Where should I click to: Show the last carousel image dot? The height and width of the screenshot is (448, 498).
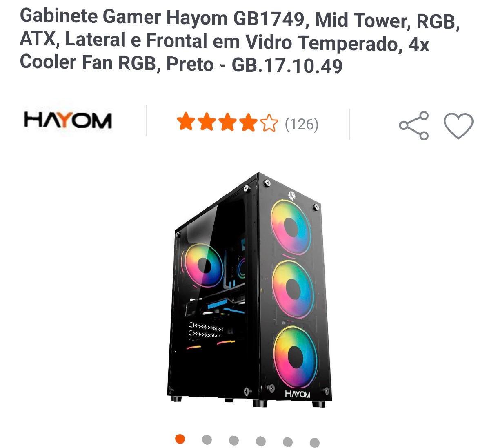(315, 443)
